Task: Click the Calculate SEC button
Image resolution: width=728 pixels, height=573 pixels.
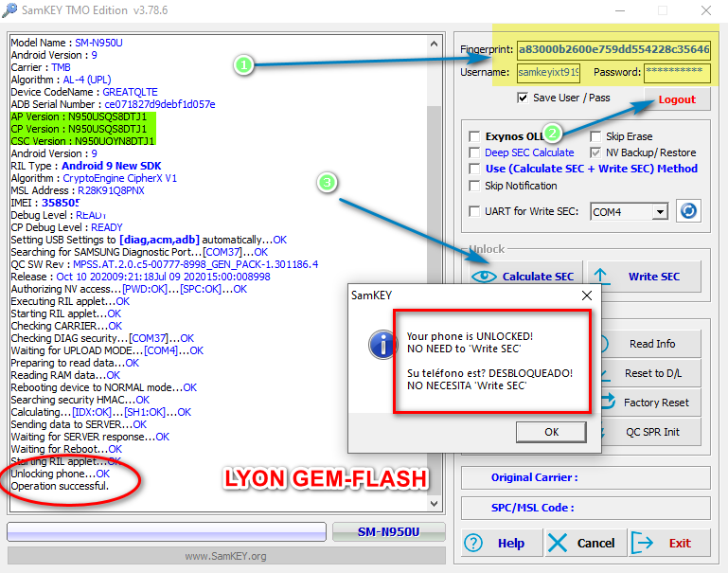Action: pos(526,277)
